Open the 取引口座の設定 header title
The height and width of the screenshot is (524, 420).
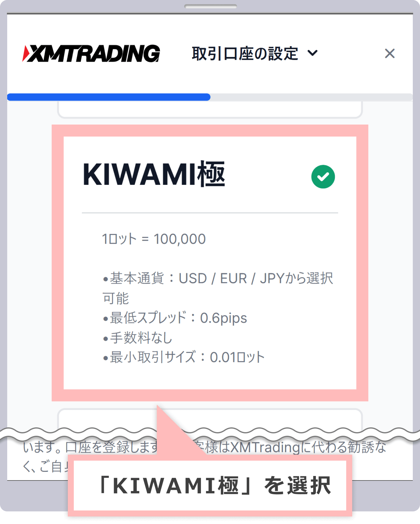click(245, 53)
